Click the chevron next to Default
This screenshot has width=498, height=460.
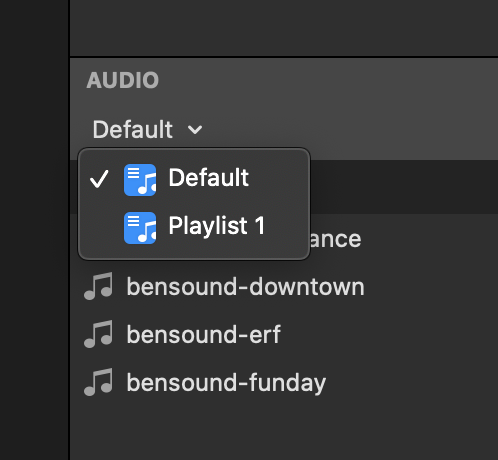pyautogui.click(x=195, y=130)
